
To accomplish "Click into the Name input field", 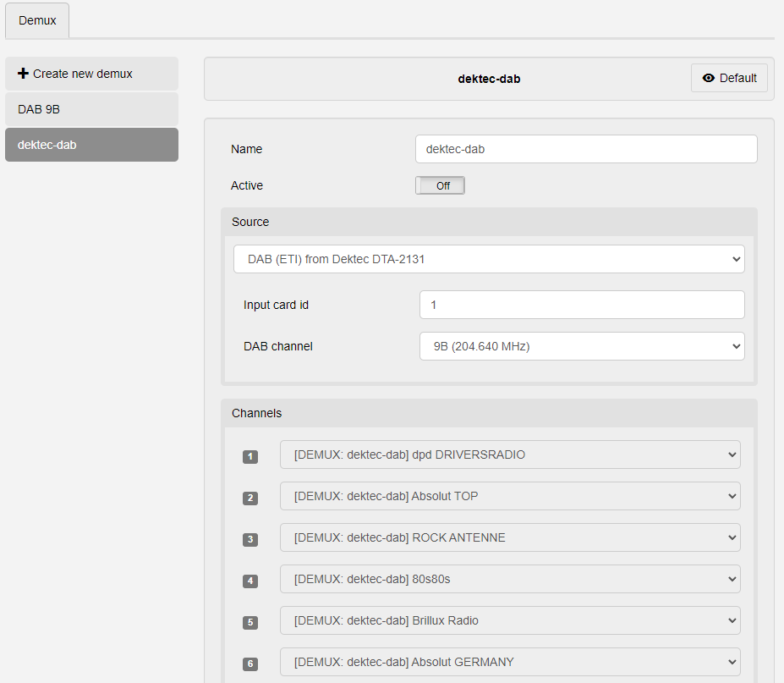I will (x=586, y=149).
